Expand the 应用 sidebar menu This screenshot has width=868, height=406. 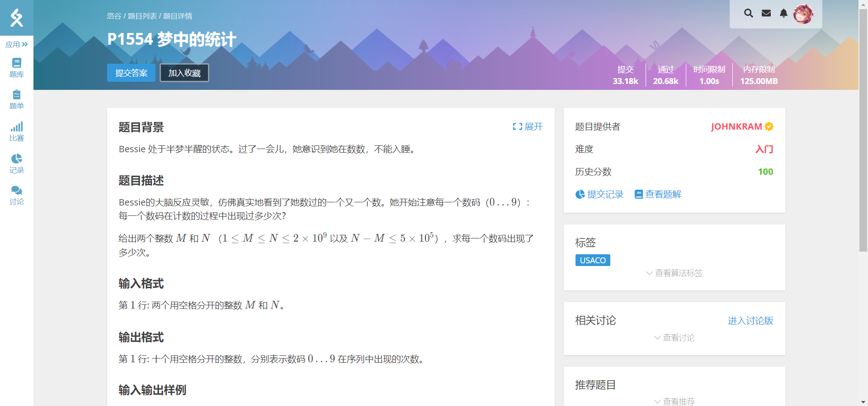point(17,44)
